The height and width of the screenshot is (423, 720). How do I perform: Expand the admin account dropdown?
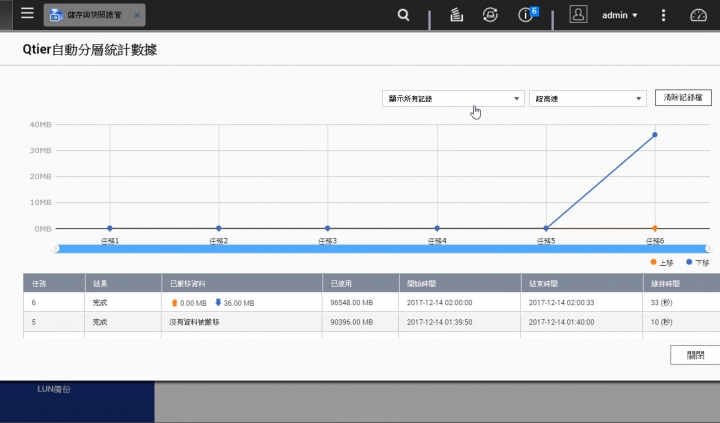click(x=619, y=15)
